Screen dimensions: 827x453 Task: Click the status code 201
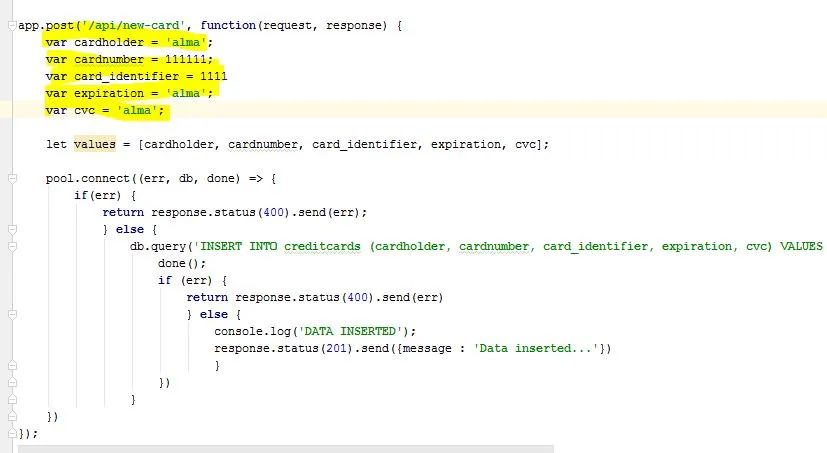[336, 348]
